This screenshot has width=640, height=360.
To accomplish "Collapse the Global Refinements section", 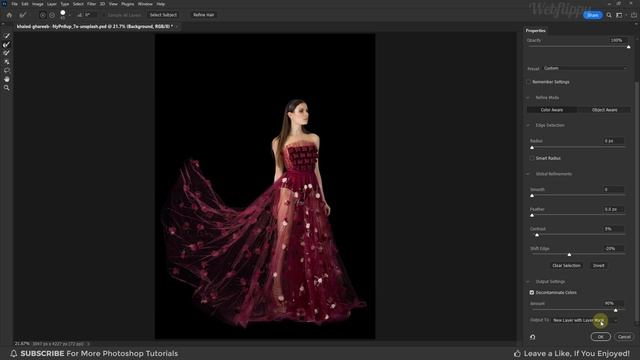I will [528, 174].
